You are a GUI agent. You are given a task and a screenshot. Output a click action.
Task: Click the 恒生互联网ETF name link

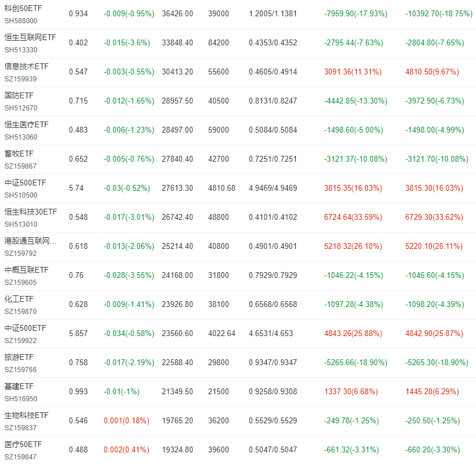click(30, 37)
